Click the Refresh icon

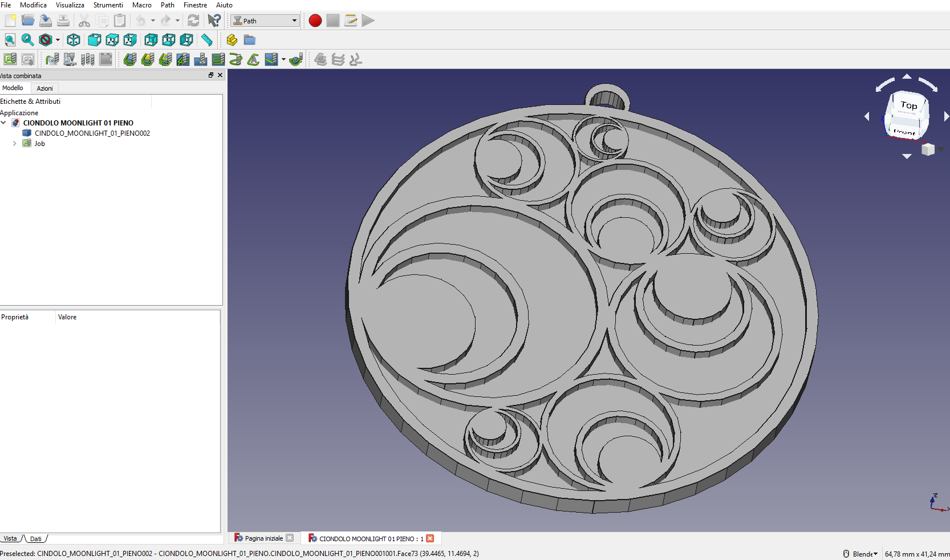click(193, 21)
